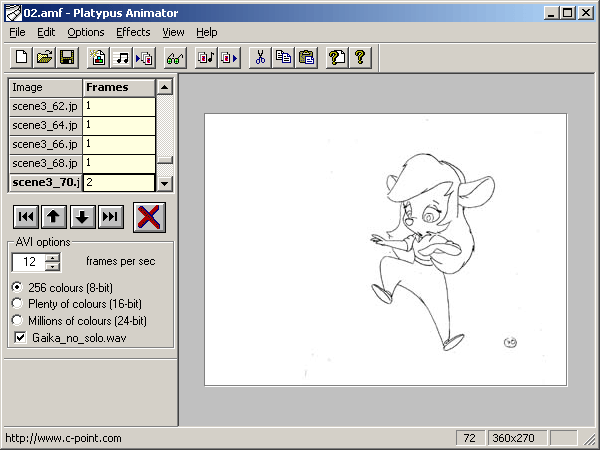The height and width of the screenshot is (450, 600).
Task: Click the frame list scrollbar thumb
Action: tap(165, 160)
